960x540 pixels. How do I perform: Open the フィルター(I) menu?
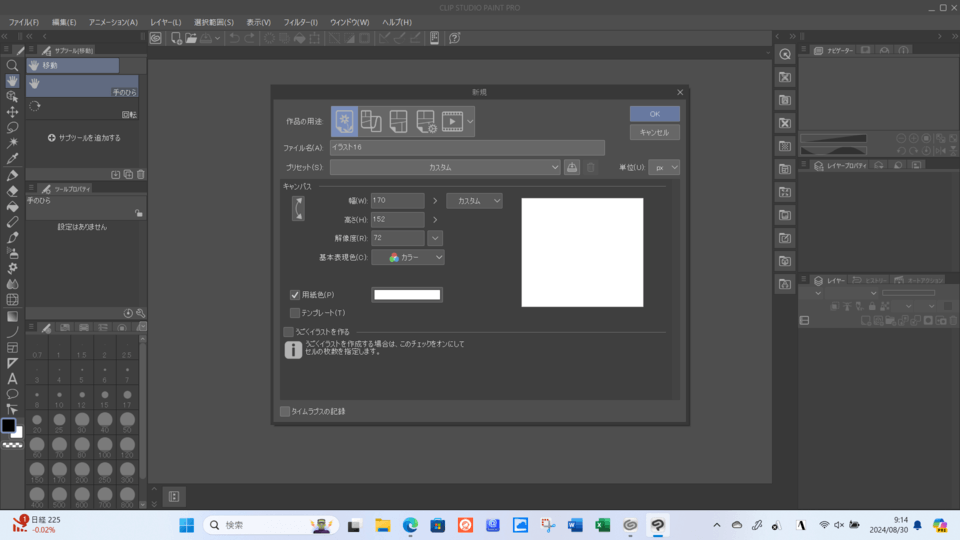pos(301,22)
